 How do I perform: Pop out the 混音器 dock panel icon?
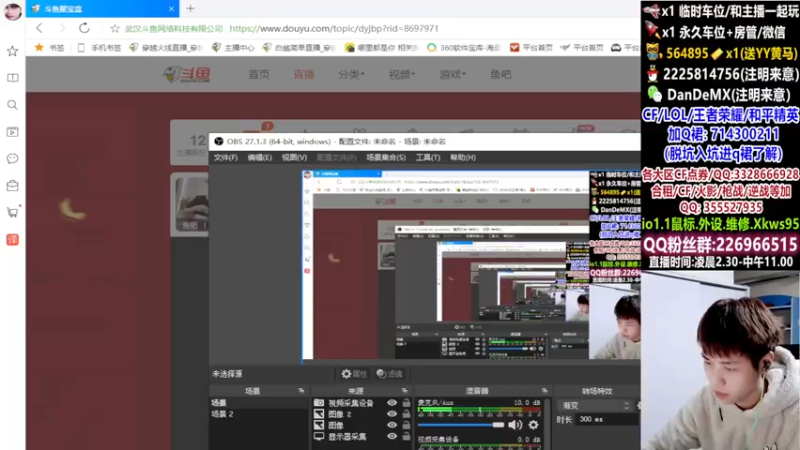click(544, 391)
